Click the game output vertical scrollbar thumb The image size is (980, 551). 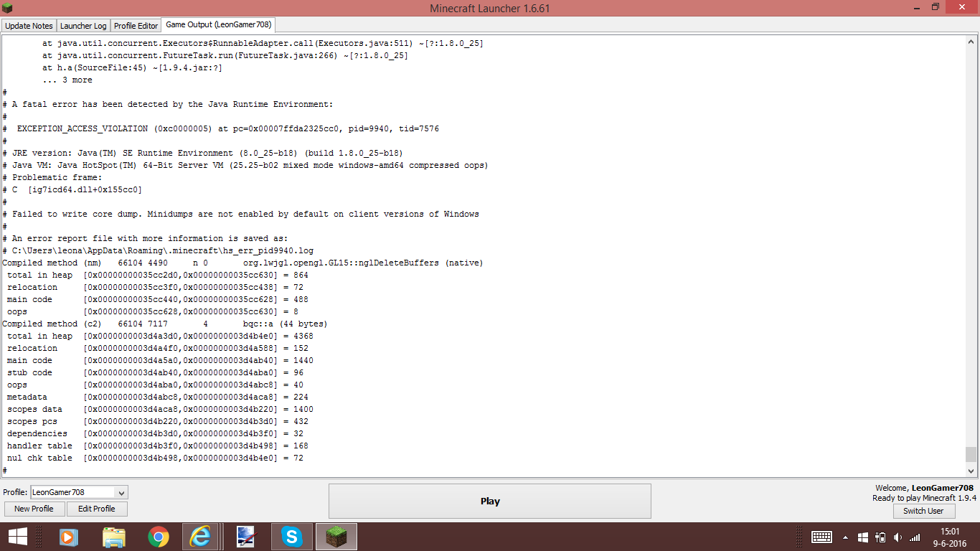(x=971, y=454)
